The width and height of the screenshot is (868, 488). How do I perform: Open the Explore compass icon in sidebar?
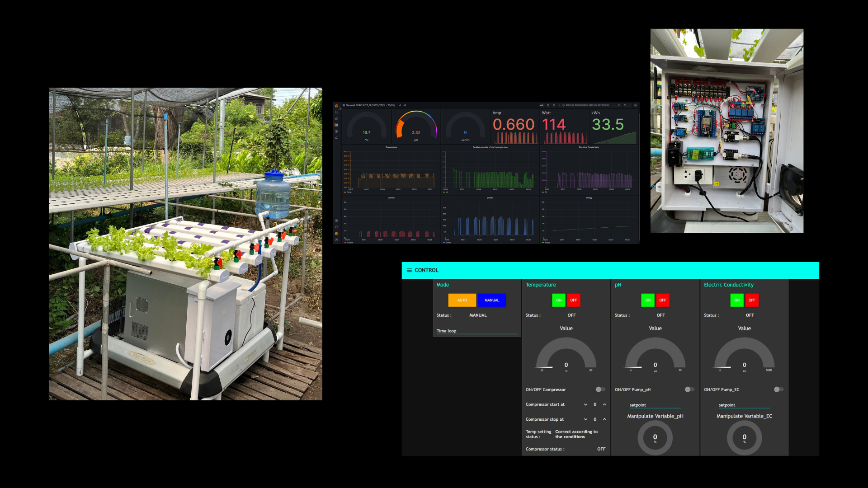(336, 131)
